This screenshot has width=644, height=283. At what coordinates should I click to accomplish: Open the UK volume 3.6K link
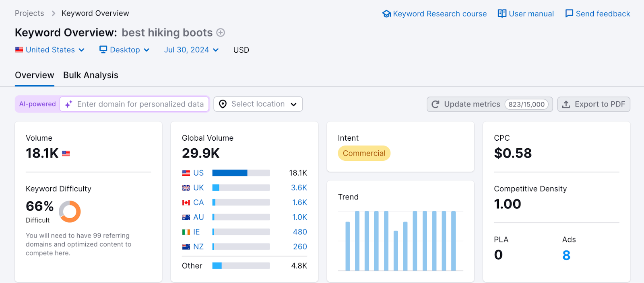(x=299, y=188)
